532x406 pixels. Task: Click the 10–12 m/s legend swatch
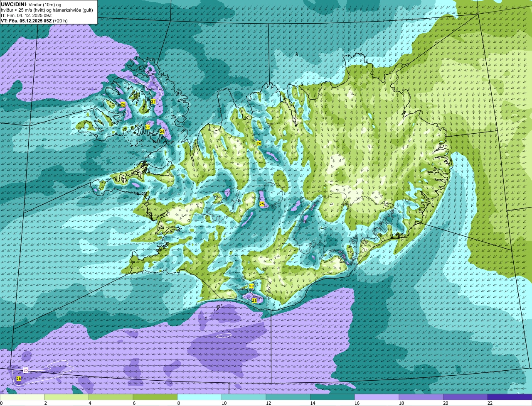tap(244, 397)
